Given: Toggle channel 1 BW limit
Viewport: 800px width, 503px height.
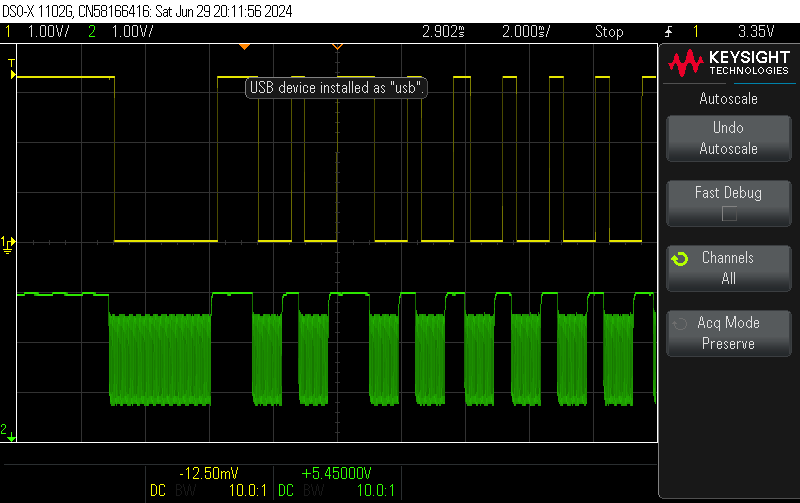Looking at the screenshot, I should (186, 490).
